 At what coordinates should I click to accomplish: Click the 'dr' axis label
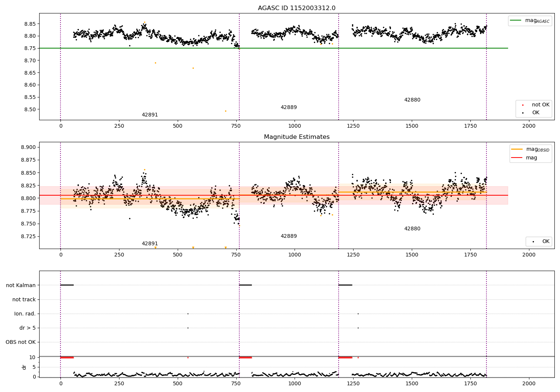[x=24, y=367]
